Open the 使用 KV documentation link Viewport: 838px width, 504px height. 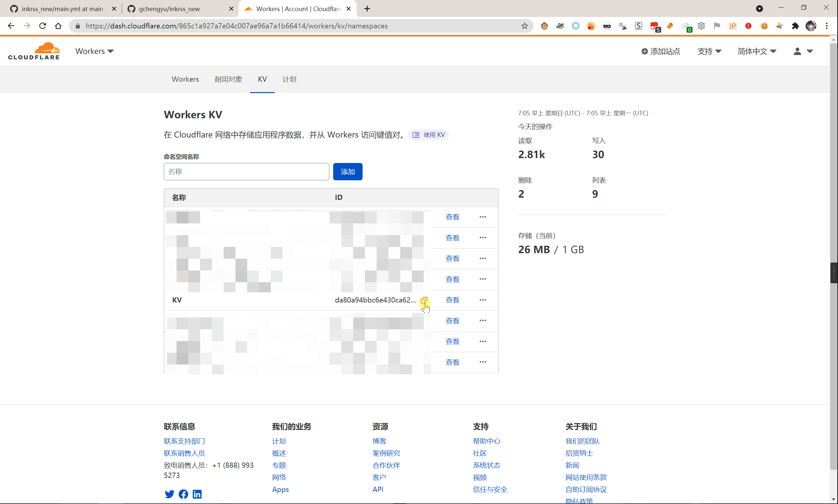click(429, 135)
